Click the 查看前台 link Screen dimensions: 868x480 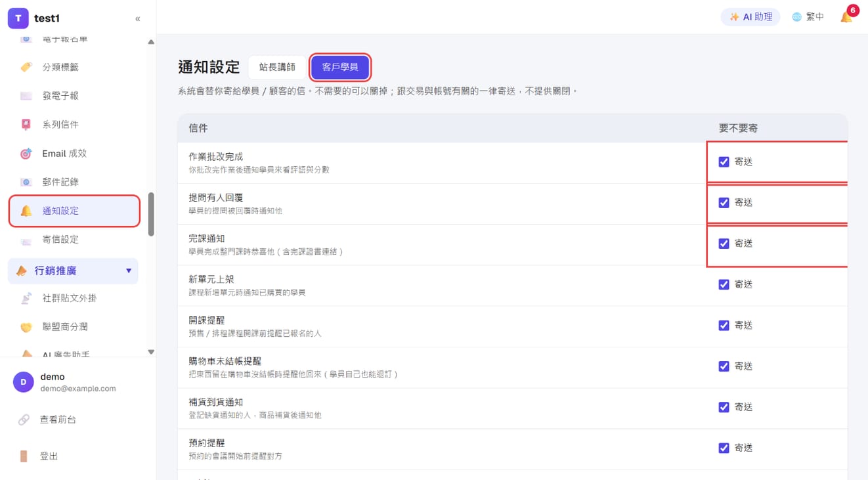(x=58, y=420)
